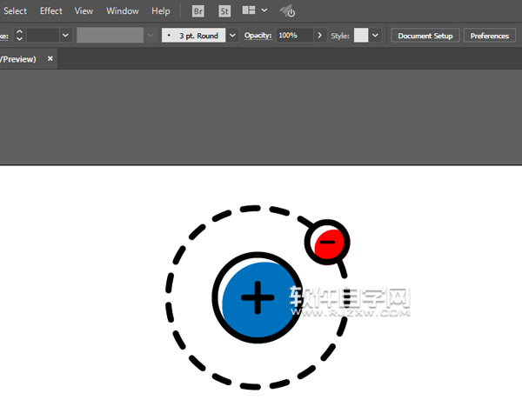Screen dimensions: 522x420
Task: Open the Help menu
Action: pyautogui.click(x=161, y=11)
